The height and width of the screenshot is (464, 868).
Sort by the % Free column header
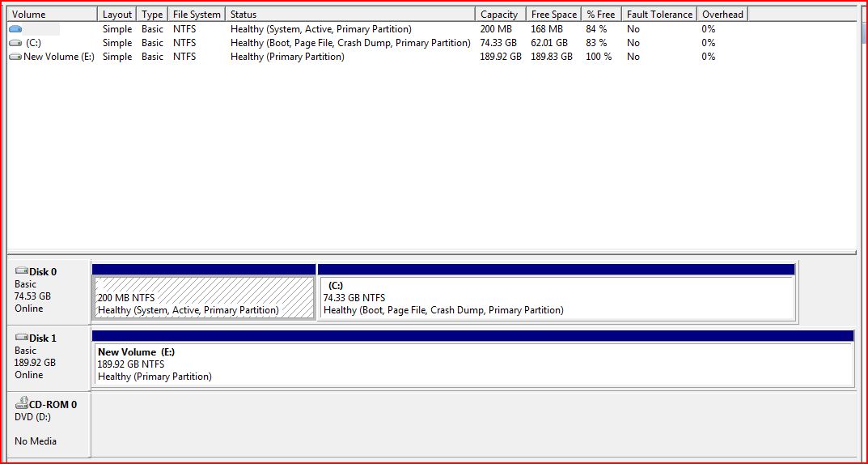click(x=600, y=15)
